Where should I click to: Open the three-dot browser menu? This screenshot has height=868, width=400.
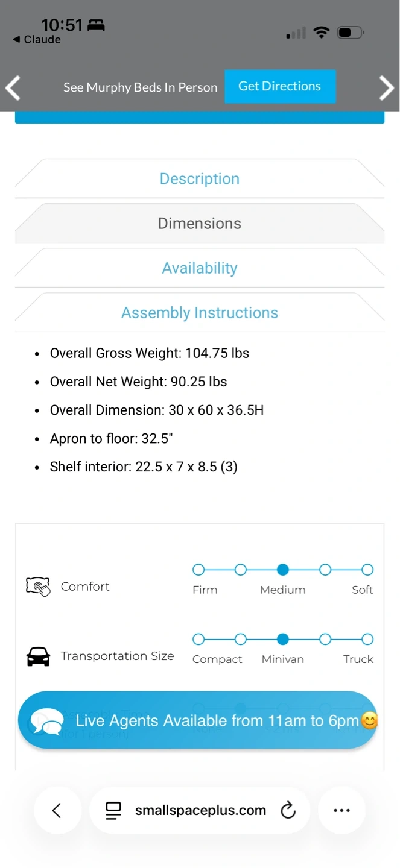tap(341, 811)
